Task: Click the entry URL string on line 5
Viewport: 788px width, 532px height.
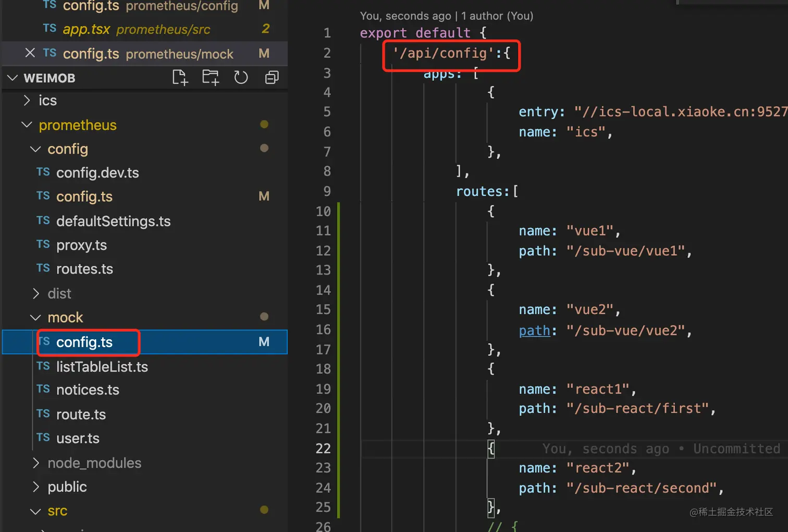Action: [x=681, y=112]
